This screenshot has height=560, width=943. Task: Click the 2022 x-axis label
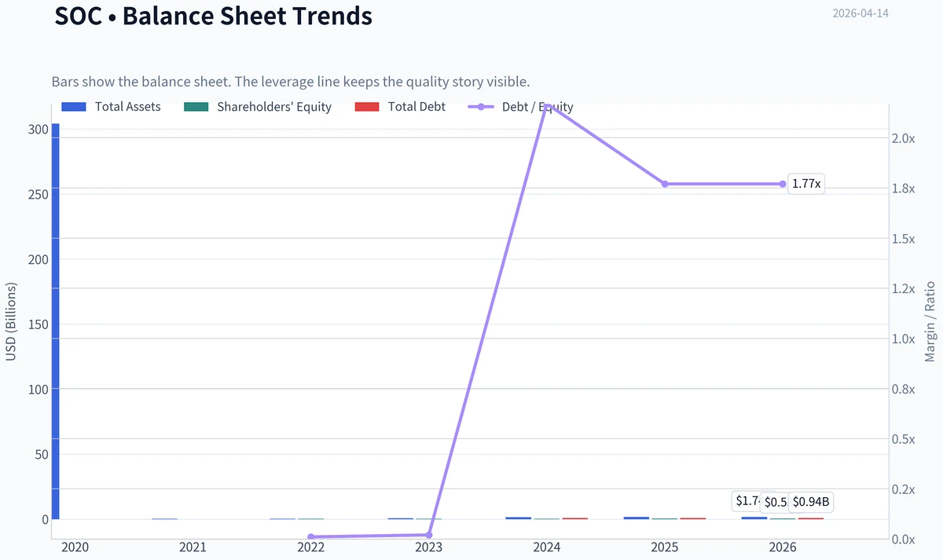click(x=310, y=547)
